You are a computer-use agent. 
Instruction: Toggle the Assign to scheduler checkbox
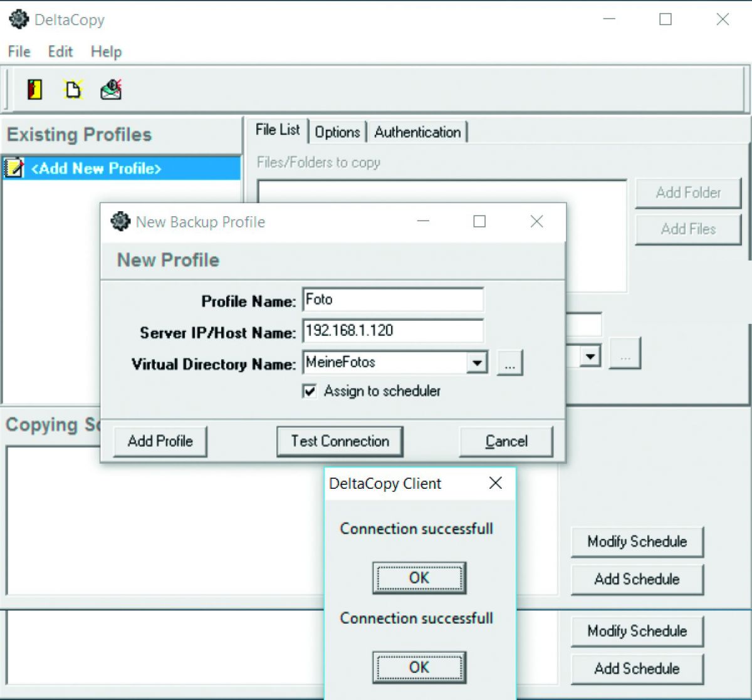[310, 391]
